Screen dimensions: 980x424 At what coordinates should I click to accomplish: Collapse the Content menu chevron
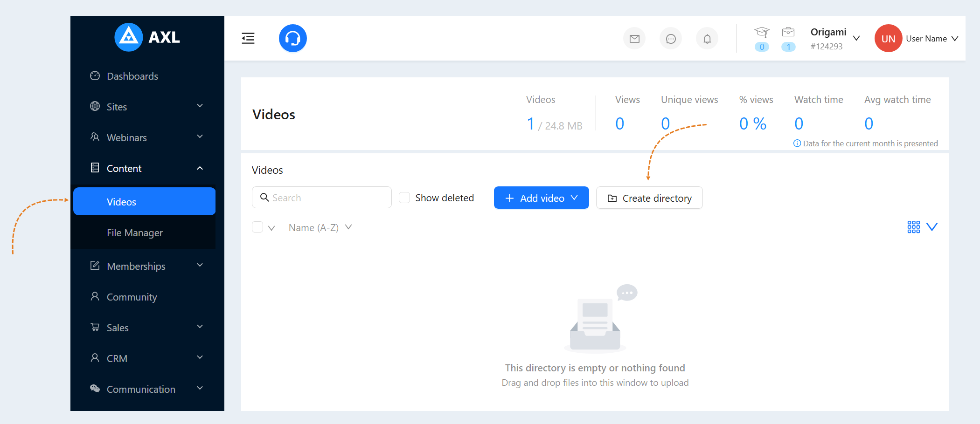point(200,168)
